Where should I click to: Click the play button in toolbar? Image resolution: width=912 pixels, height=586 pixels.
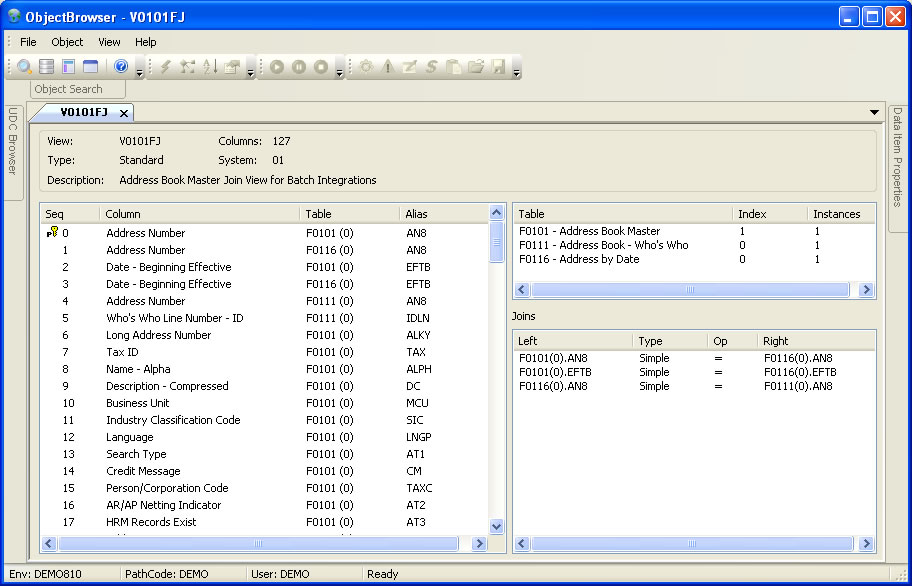(276, 67)
